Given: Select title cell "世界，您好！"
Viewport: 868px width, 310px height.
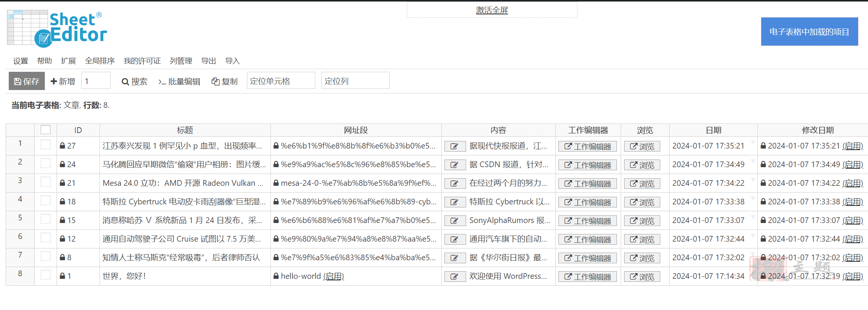Looking at the screenshot, I should (x=185, y=276).
